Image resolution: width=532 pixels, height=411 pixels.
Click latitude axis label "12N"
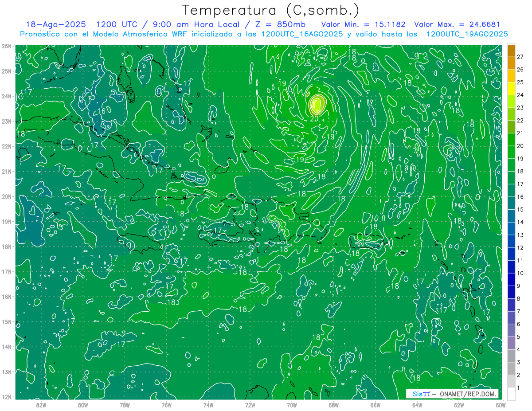coord(6,397)
